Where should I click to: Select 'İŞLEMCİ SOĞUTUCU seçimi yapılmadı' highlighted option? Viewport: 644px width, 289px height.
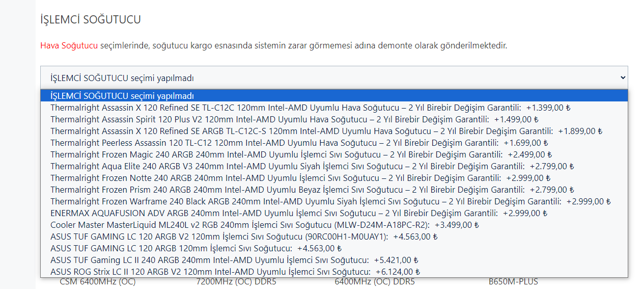tap(122, 96)
